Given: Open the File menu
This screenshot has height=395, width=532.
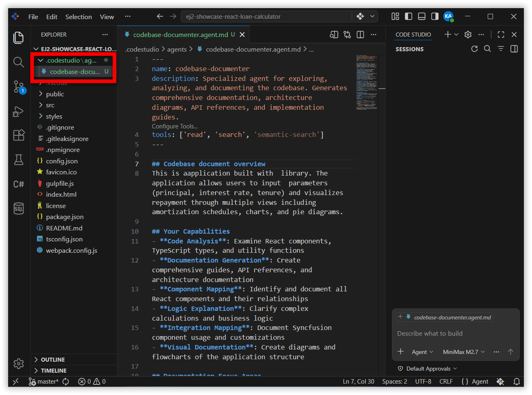Looking at the screenshot, I should (x=33, y=17).
